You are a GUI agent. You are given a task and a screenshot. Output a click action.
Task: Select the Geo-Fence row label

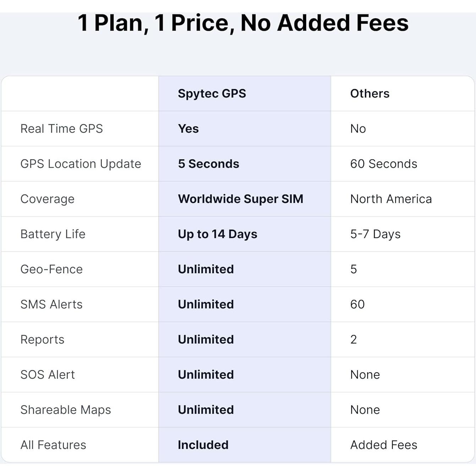[51, 269]
